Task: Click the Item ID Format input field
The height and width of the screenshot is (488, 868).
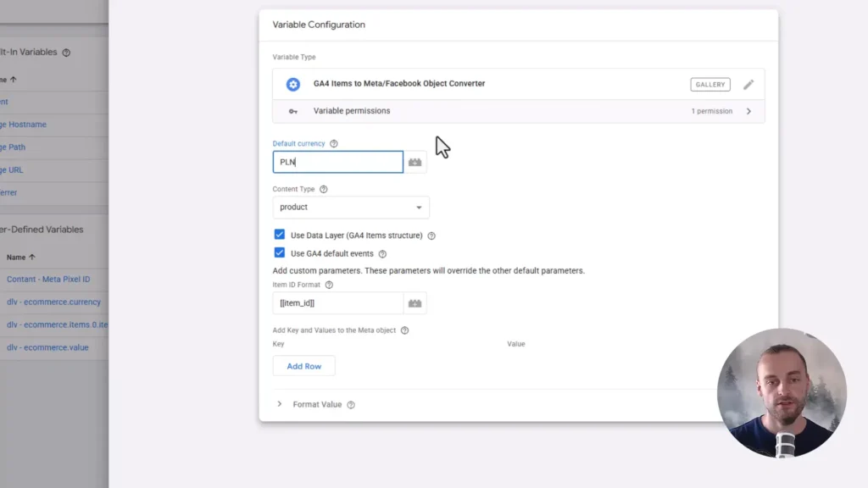Action: [338, 303]
